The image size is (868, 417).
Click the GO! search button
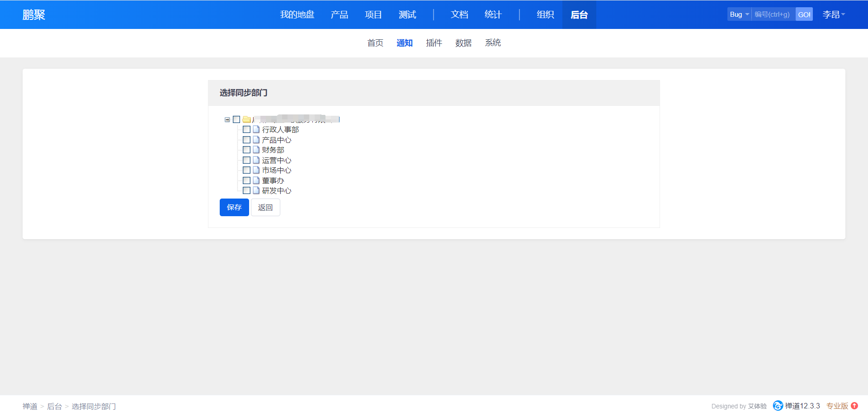(x=804, y=14)
